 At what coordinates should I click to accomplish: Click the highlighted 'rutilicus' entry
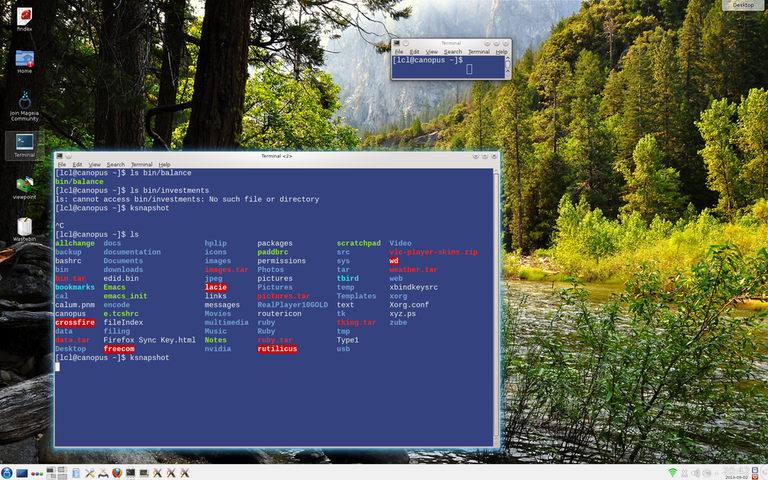277,349
